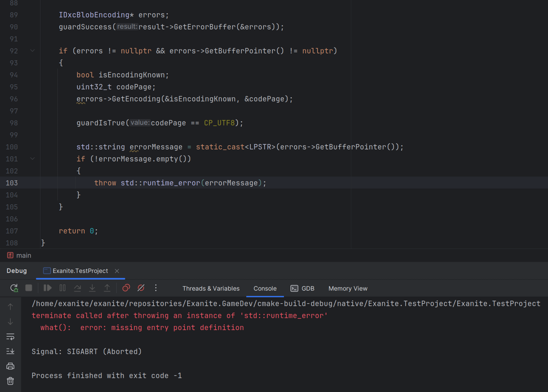Click the errors->GetEncoding call on line 96
Viewport: 548px width, 392px height.
pyautogui.click(x=185, y=99)
